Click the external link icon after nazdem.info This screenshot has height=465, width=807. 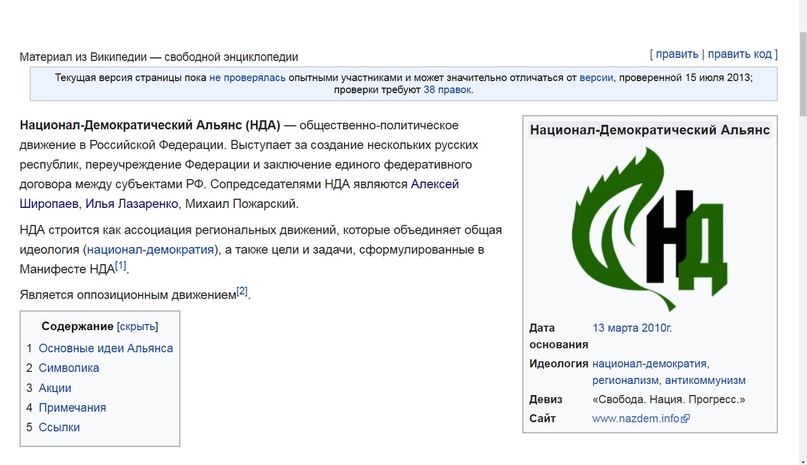tap(685, 419)
